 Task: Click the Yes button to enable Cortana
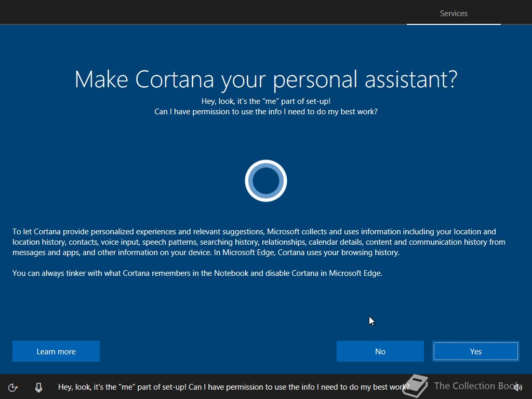476,351
